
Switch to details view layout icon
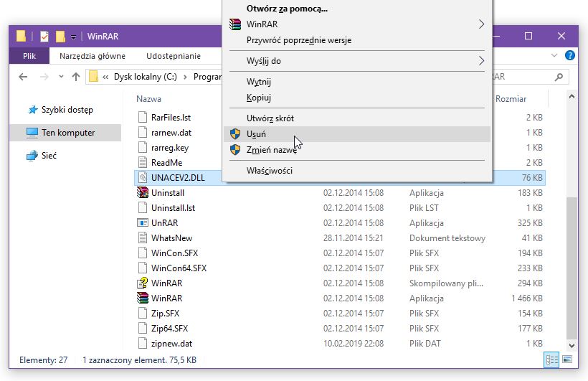(551, 360)
